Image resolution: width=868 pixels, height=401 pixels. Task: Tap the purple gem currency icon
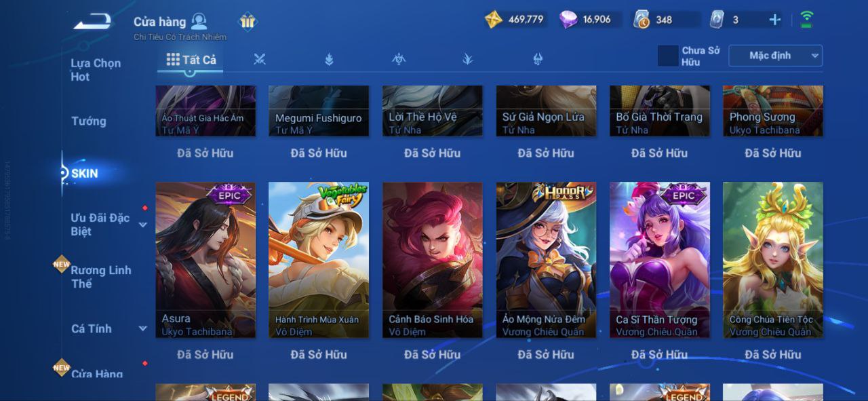point(568,20)
